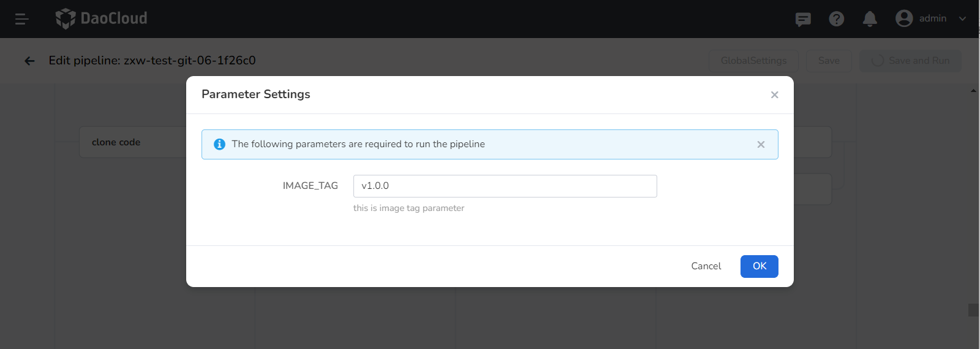The width and height of the screenshot is (980, 349).
Task: Open the hamburger navigation menu
Action: (x=21, y=19)
